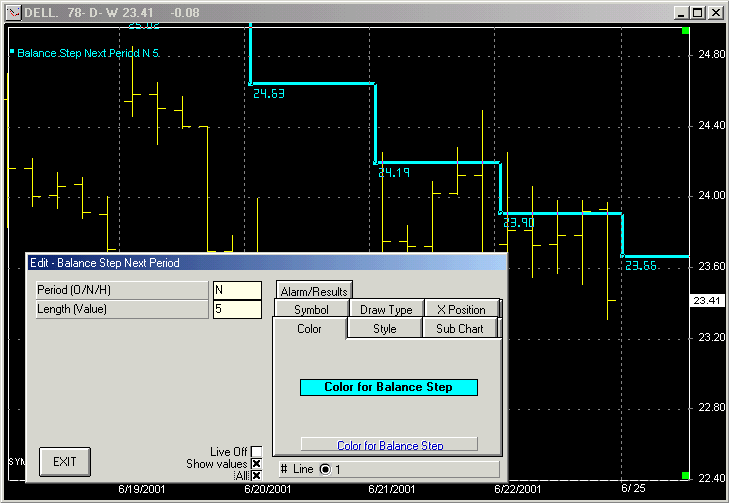Minimize the DELL chart window
The height and width of the screenshot is (503, 729).
682,12
